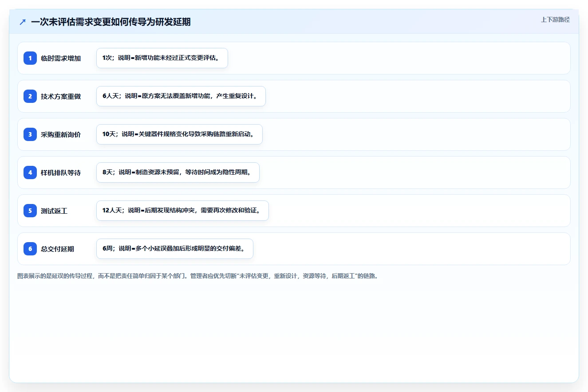Select the 临时需求增加 step label
Image resolution: width=588 pixels, height=392 pixels.
point(61,58)
